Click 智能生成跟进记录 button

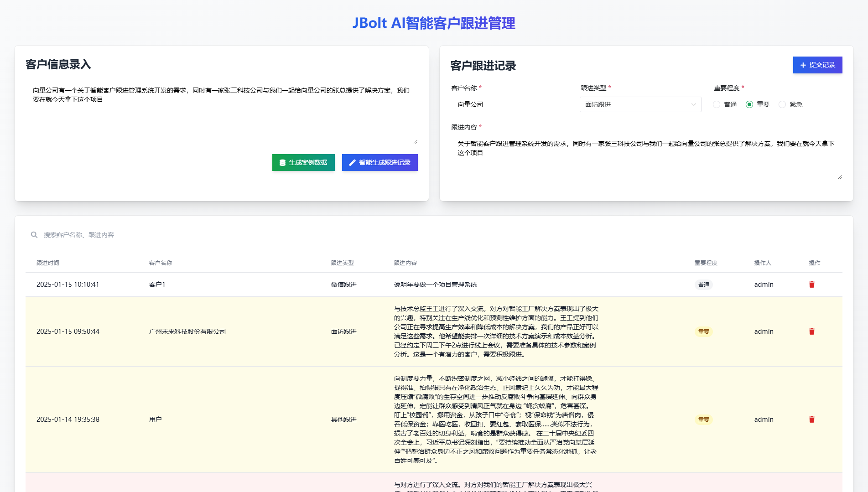click(x=379, y=162)
